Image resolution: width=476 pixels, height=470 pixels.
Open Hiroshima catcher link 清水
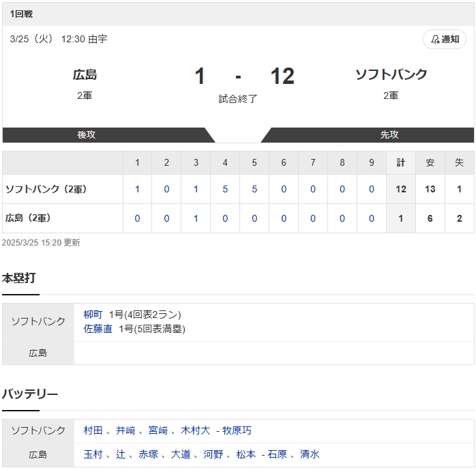pos(310,454)
